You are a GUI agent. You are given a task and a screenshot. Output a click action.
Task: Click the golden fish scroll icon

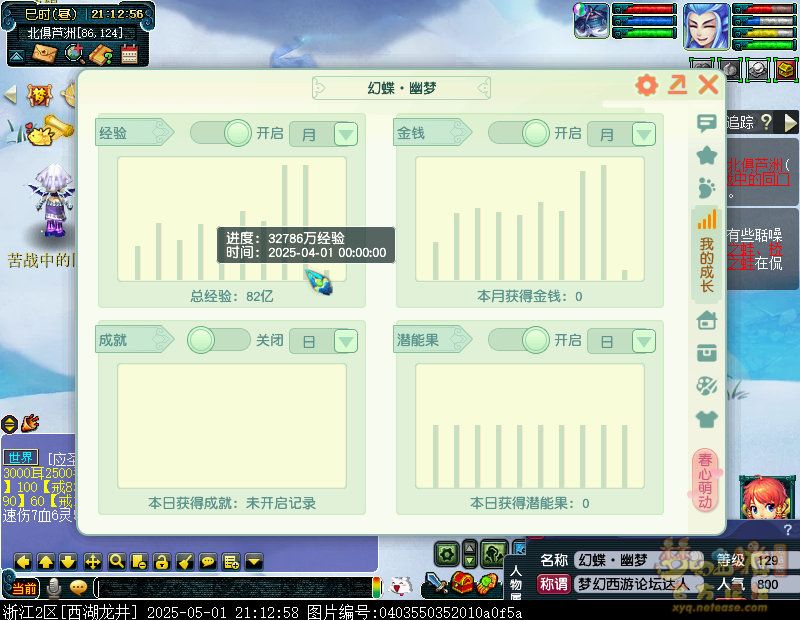point(48,130)
